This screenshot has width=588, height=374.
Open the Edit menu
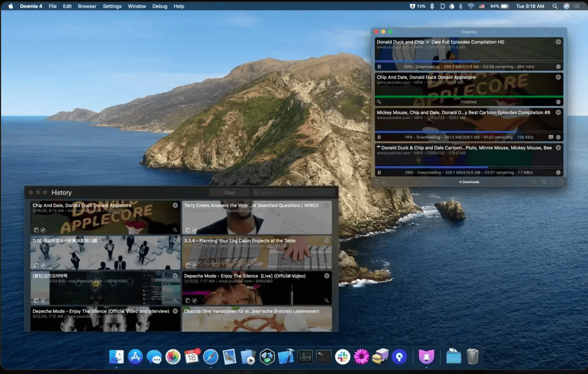tap(67, 6)
